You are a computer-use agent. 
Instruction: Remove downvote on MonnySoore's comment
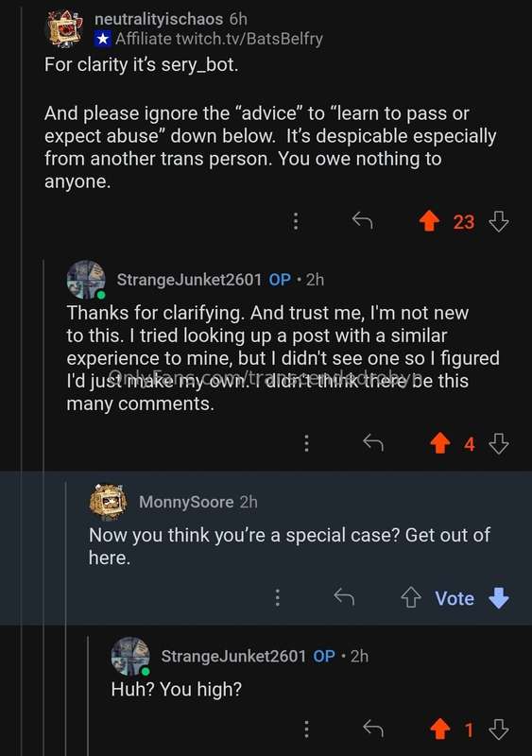point(499,598)
